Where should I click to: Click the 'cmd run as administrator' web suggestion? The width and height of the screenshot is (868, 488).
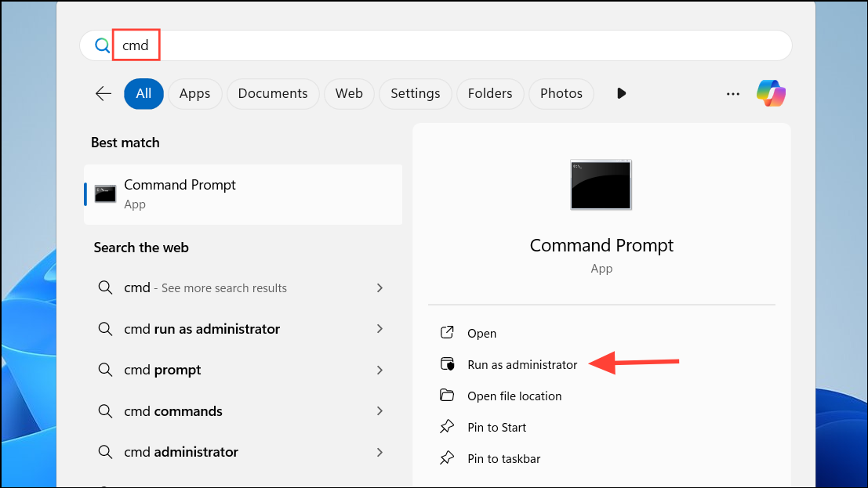(x=243, y=329)
